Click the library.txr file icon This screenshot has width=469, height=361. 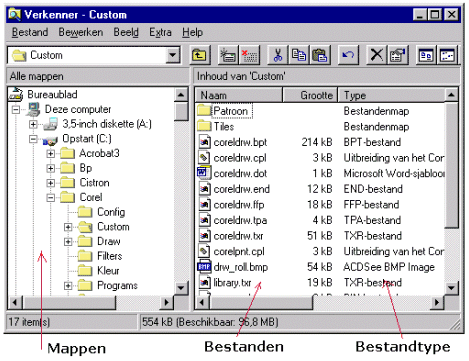pos(204,282)
